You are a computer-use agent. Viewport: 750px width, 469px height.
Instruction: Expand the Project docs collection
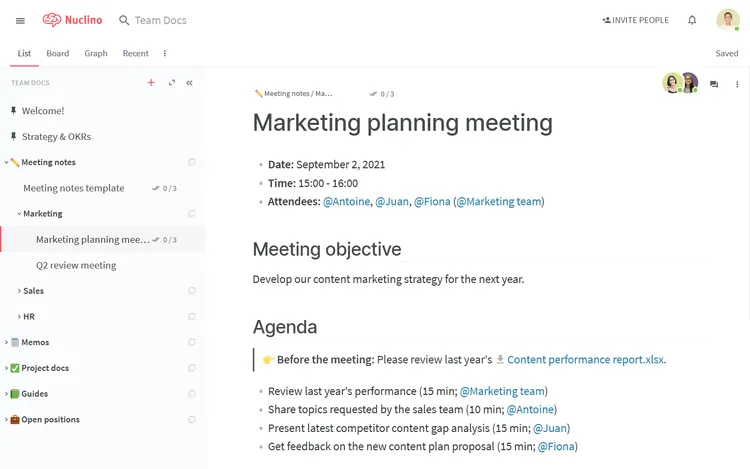[x=6, y=368]
